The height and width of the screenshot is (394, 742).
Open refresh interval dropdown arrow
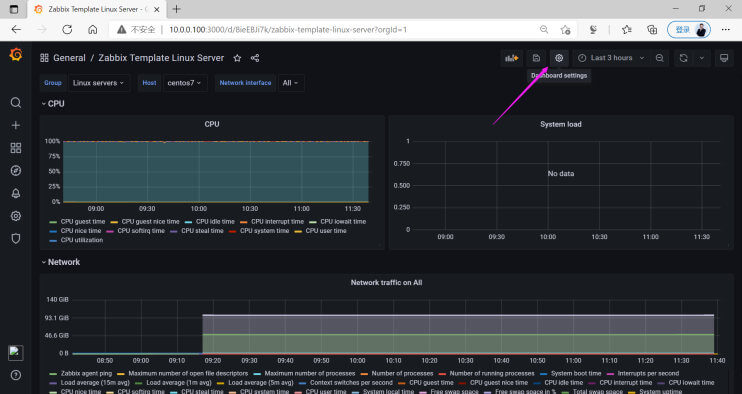coord(702,58)
